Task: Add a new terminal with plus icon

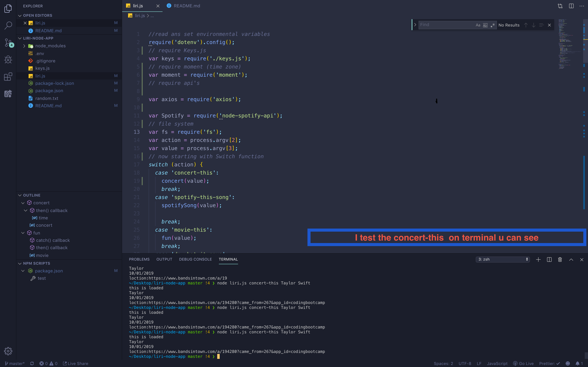Action: point(538,260)
